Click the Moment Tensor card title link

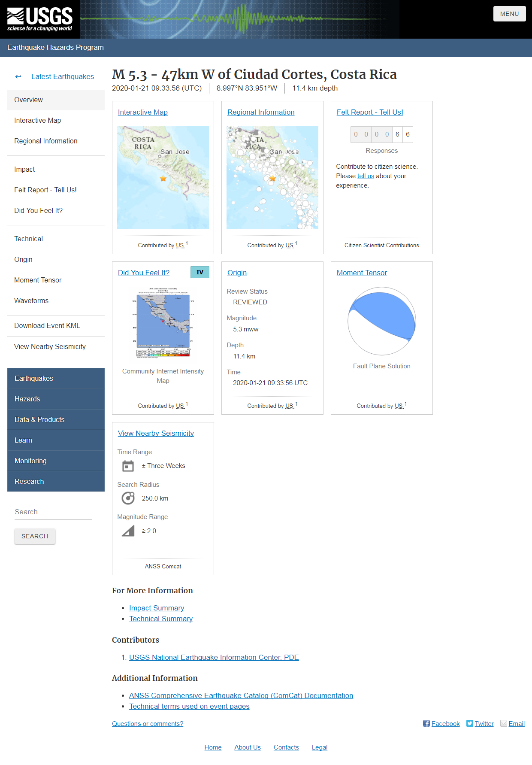click(x=362, y=273)
